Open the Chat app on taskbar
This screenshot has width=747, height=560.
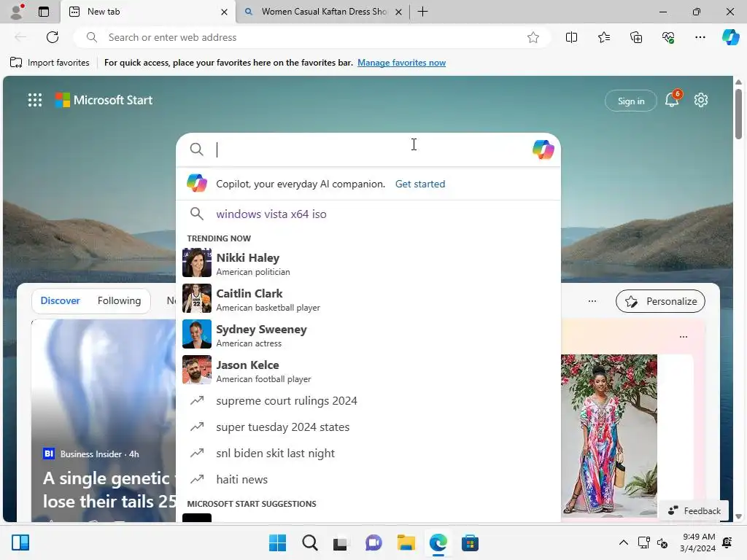click(373, 542)
